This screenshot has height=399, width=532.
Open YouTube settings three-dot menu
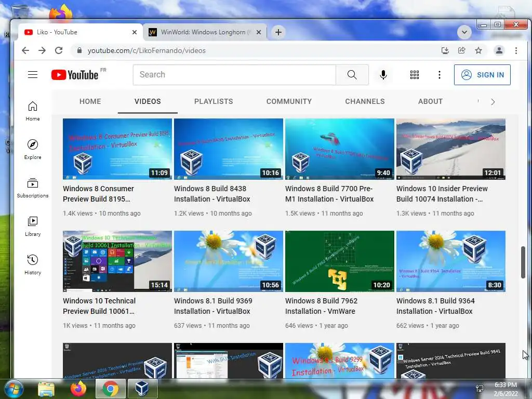440,75
